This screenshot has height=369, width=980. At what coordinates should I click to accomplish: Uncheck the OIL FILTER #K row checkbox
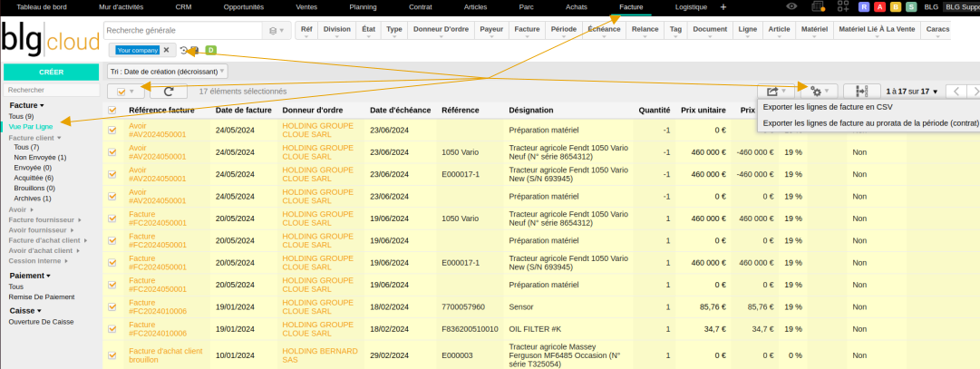coord(112,329)
